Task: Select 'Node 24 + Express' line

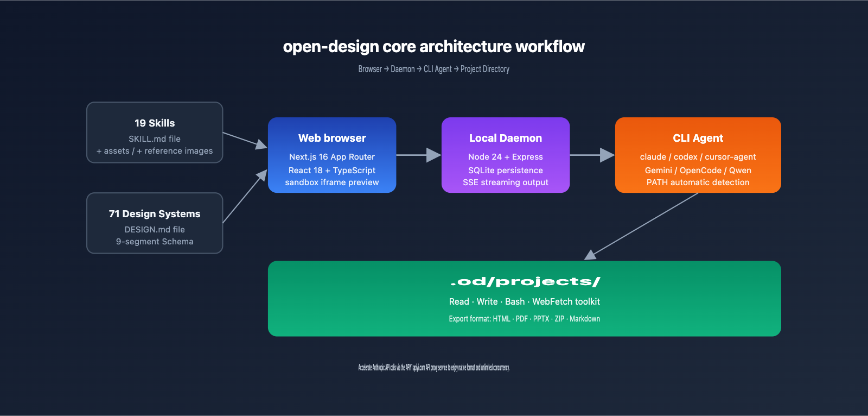Action: pos(506,157)
